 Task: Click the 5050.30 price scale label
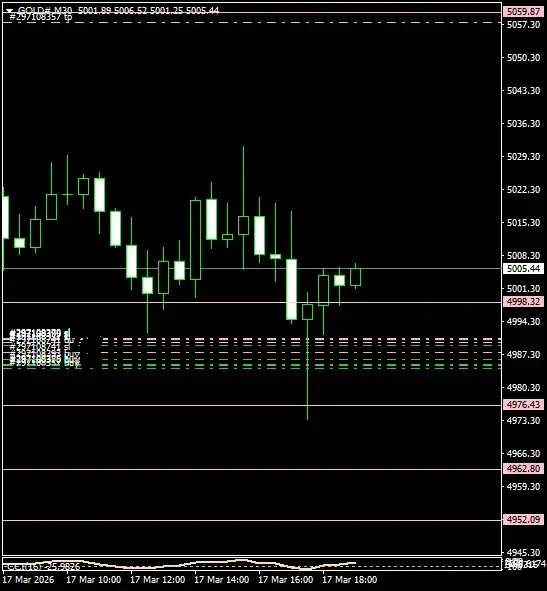[523, 58]
